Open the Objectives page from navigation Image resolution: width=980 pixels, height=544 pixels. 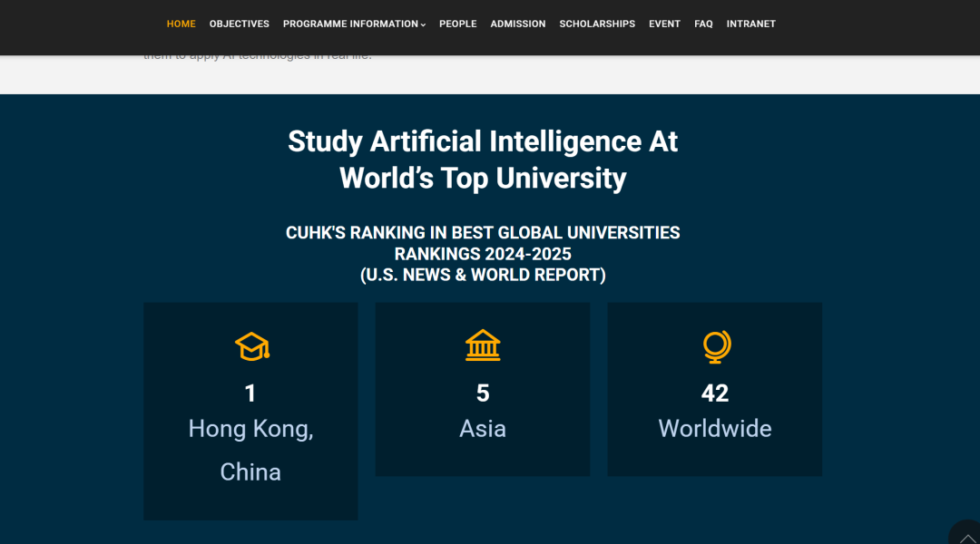(x=239, y=24)
